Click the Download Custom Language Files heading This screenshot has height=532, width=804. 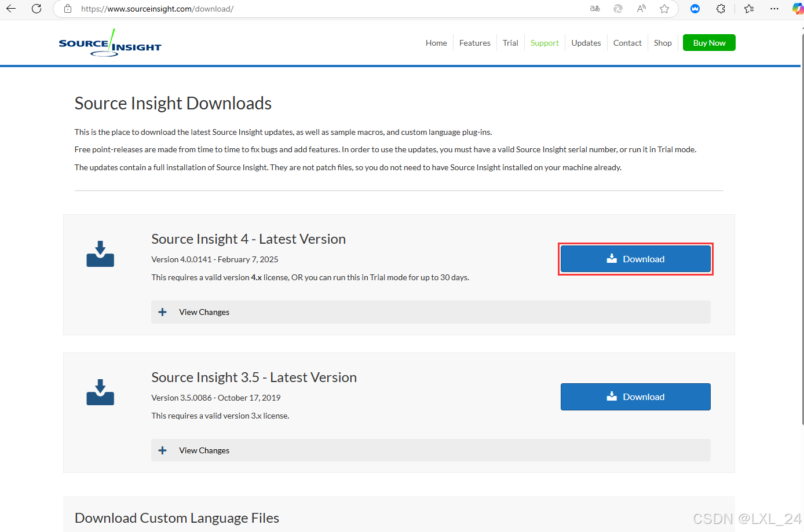[x=177, y=518]
